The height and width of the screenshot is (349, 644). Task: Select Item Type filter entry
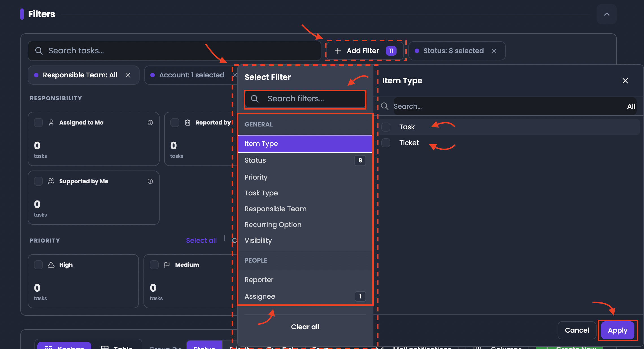click(305, 144)
